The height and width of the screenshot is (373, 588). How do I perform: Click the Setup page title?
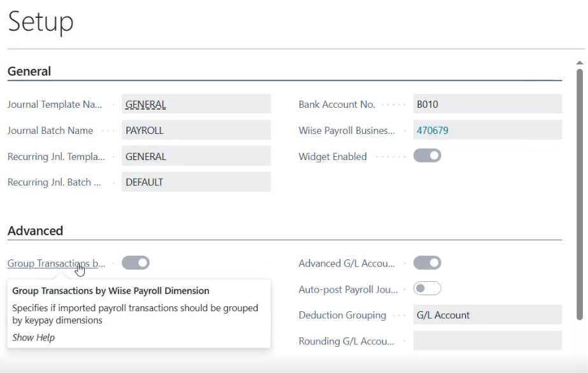click(x=41, y=22)
